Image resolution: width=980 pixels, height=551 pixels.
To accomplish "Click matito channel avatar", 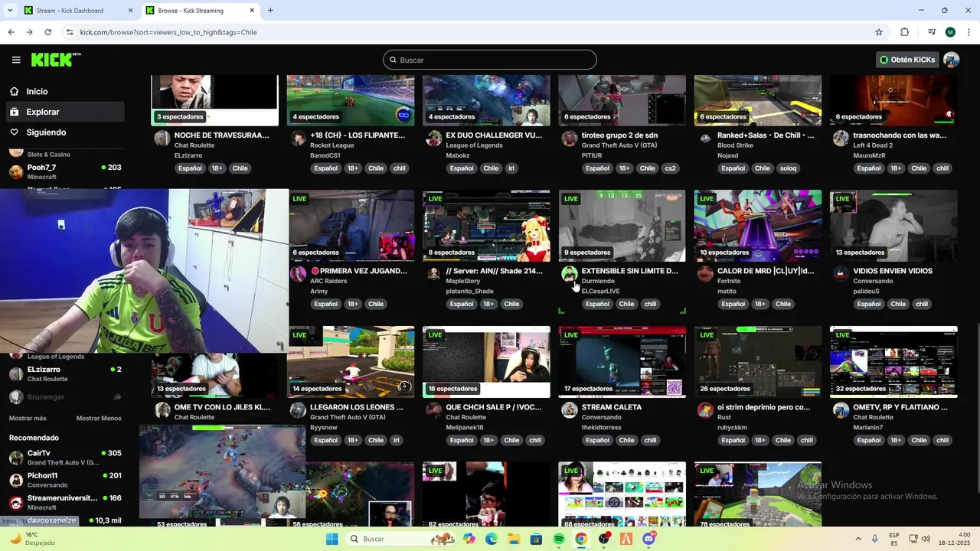I will (x=705, y=274).
